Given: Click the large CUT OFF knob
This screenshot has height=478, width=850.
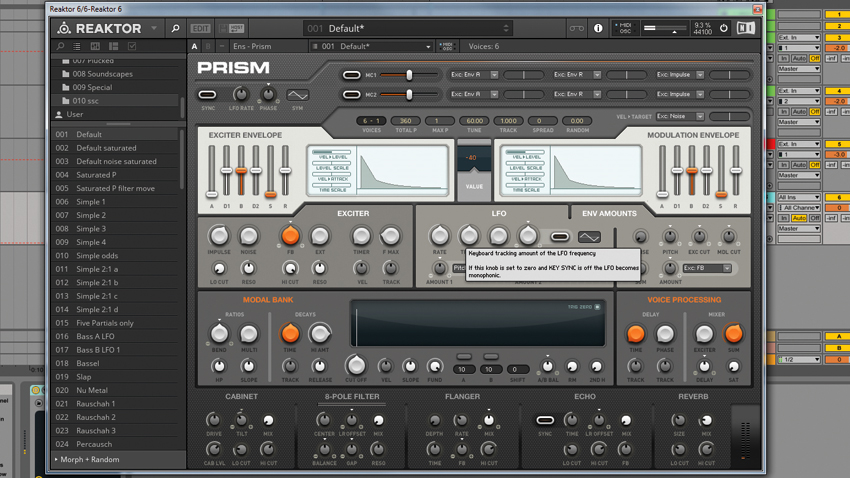Looking at the screenshot, I should click(x=356, y=366).
